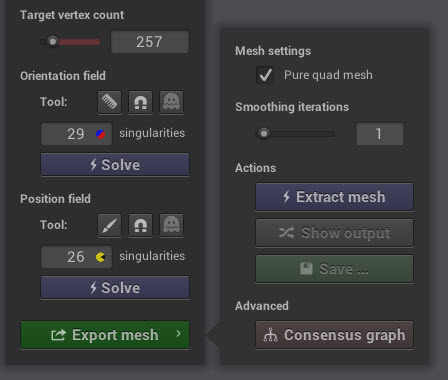Expand the Export mesh panel arrow
The width and height of the screenshot is (448, 380).
coord(179,333)
